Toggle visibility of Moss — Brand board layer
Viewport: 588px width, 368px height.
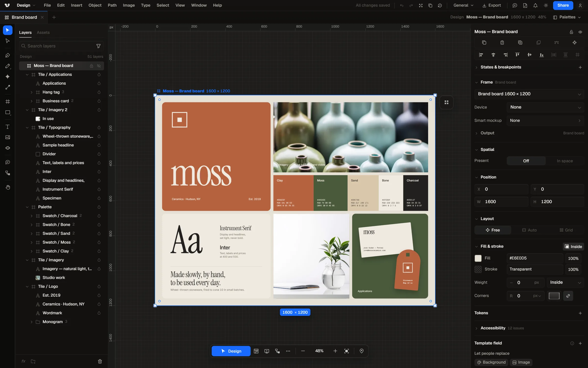pos(99,66)
